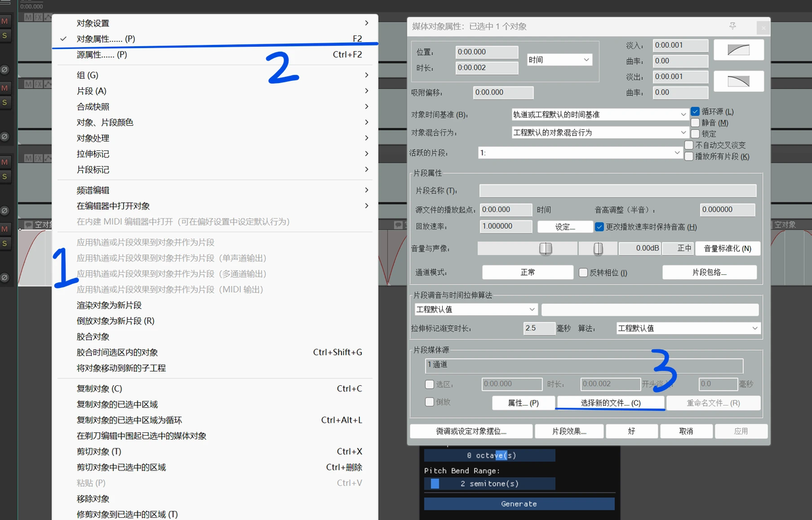This screenshot has height=520, width=812.
Task: Select 复制对象的已选中区域为循环
Action: click(x=215, y=420)
